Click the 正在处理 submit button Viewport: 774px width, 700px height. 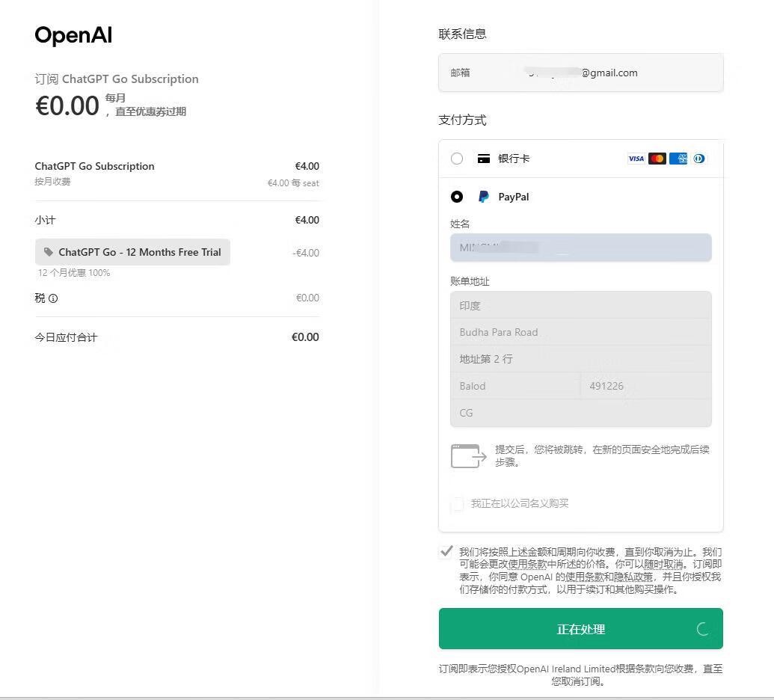point(580,629)
